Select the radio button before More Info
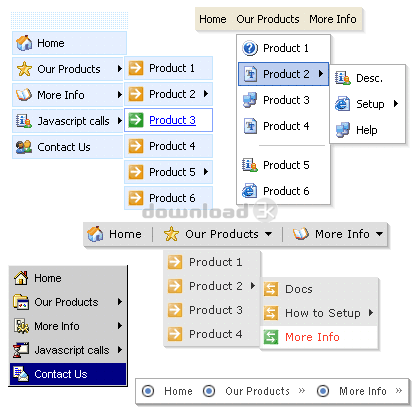Viewport: 420px width, 420px height. (x=323, y=391)
